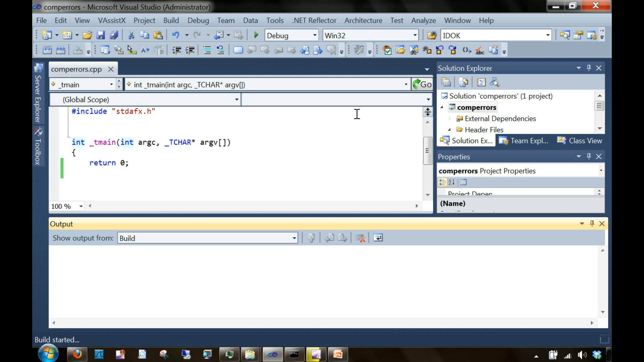644x362 pixels.
Task: Open the Show output from Build dropdown
Action: pos(294,238)
